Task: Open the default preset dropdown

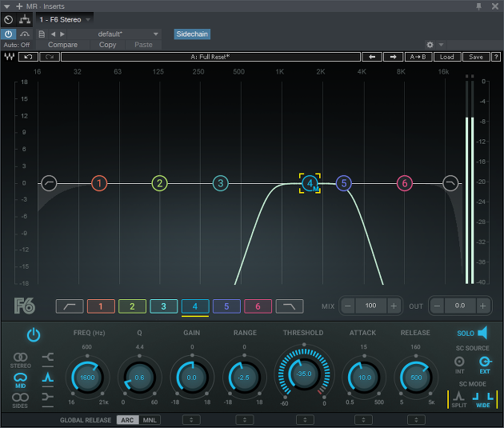Action: 114,34
